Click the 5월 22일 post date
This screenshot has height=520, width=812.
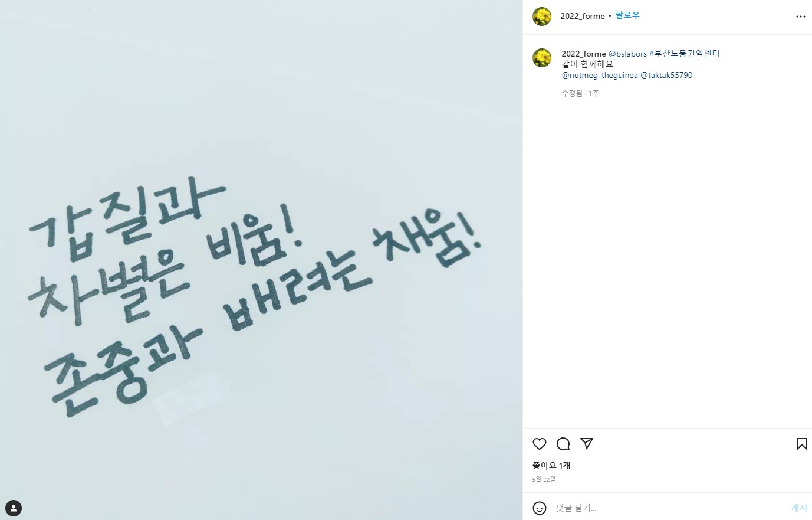pos(544,479)
